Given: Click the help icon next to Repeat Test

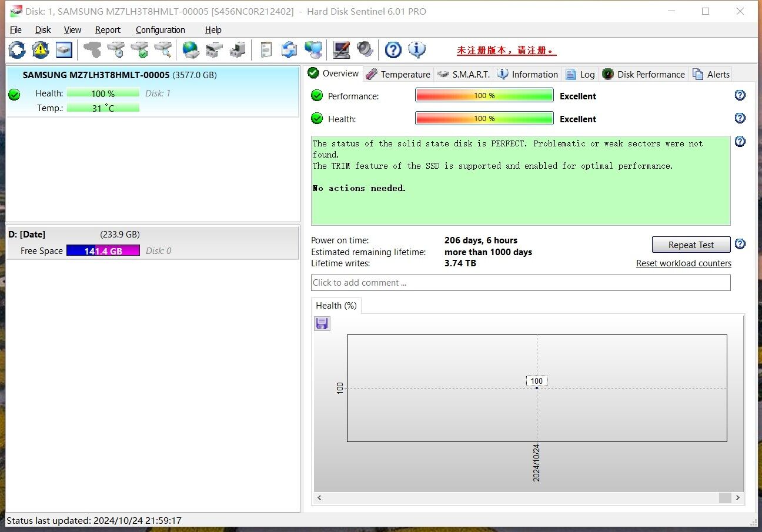Looking at the screenshot, I should click(740, 244).
